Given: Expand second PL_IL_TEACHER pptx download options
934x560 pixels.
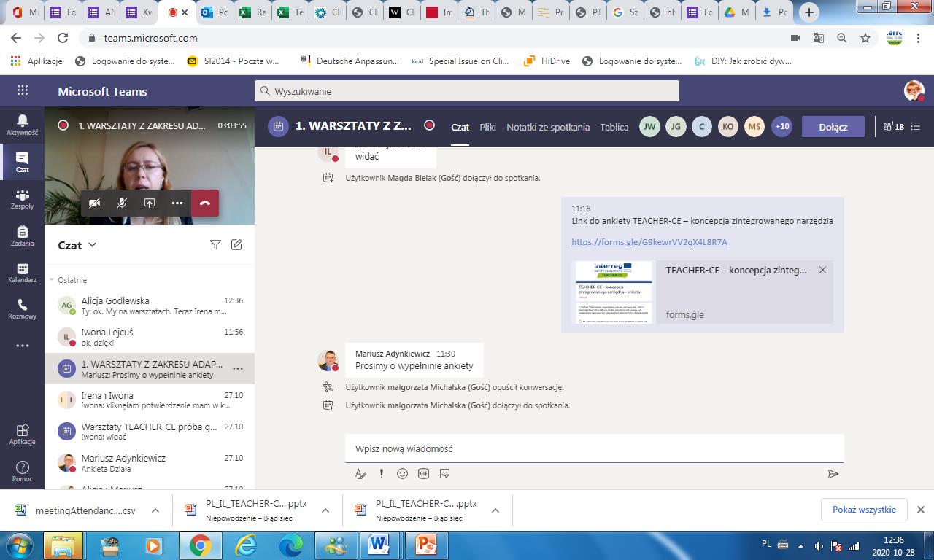Looking at the screenshot, I should [x=495, y=510].
